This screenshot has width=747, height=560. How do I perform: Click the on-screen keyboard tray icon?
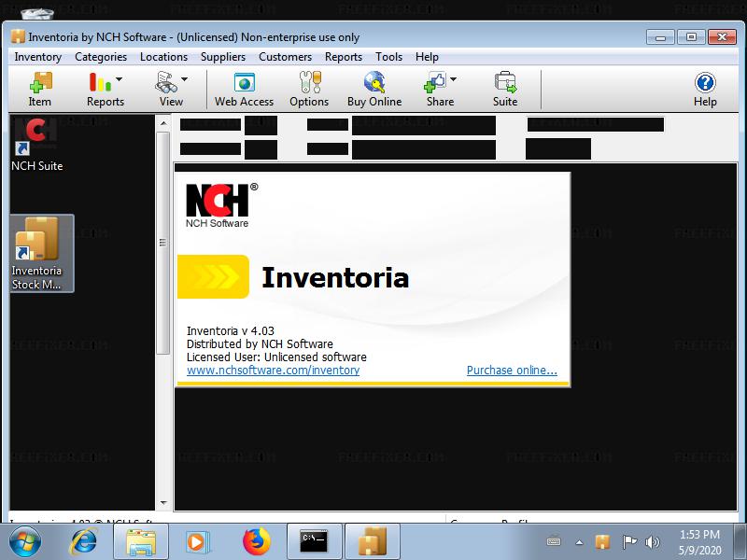click(x=554, y=542)
